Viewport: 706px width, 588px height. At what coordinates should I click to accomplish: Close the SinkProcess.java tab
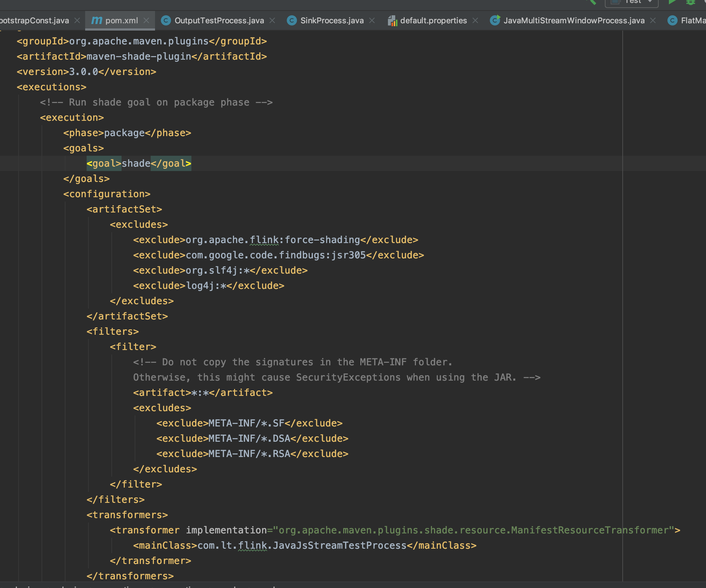[372, 20]
